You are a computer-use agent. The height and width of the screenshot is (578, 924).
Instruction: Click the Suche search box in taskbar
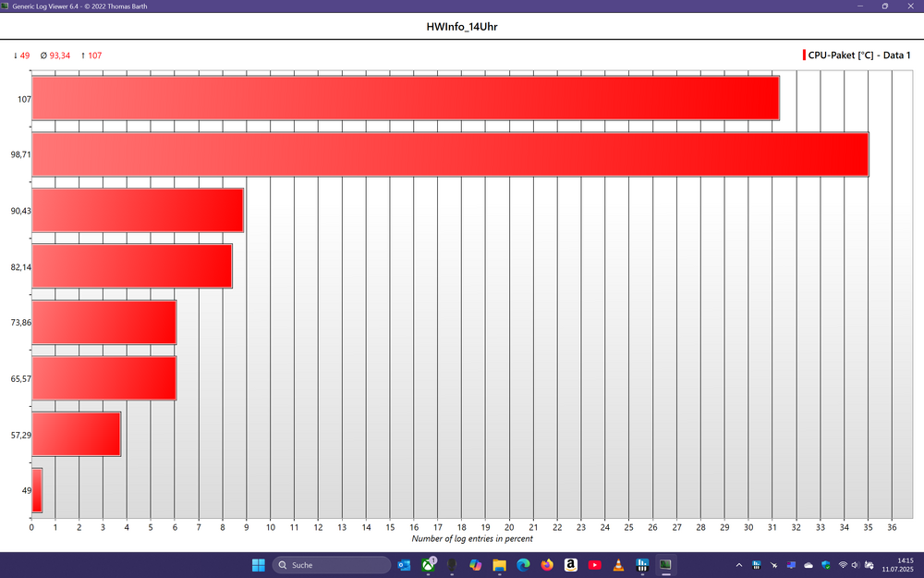click(332, 565)
